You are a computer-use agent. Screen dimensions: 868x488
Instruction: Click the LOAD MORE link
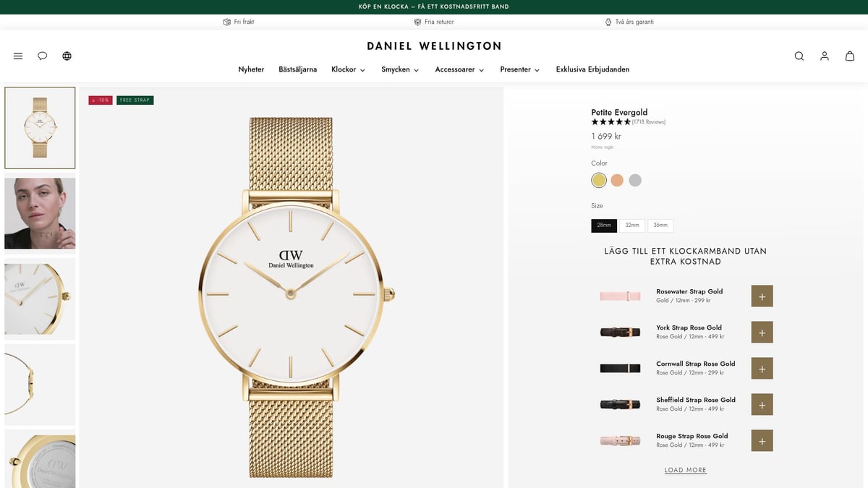pyautogui.click(x=686, y=470)
